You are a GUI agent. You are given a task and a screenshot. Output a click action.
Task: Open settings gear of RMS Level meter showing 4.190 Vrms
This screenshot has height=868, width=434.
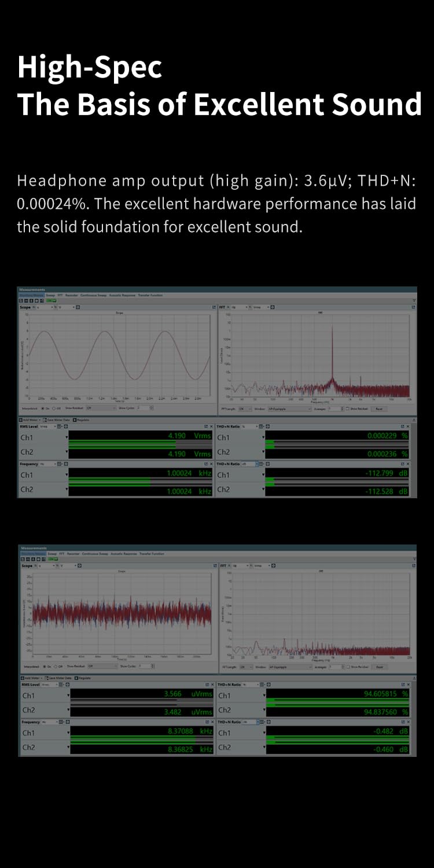click(x=65, y=426)
